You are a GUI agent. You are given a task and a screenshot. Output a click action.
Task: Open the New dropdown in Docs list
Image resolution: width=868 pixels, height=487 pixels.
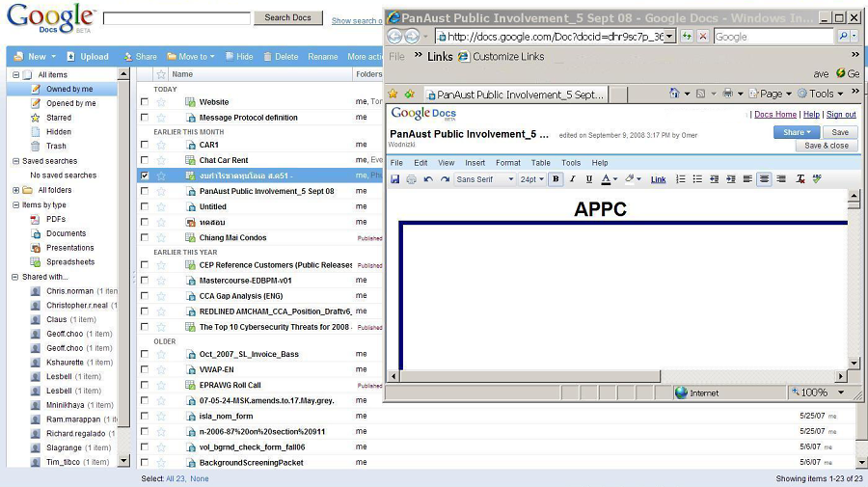point(35,57)
